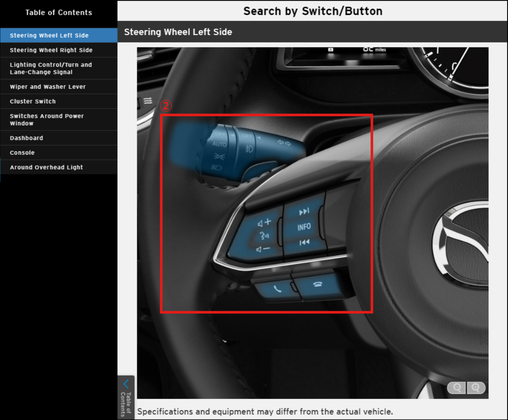Screen dimensions: 508x420
Task: Go to Wiper and Washer Lever
Action: (x=48, y=87)
